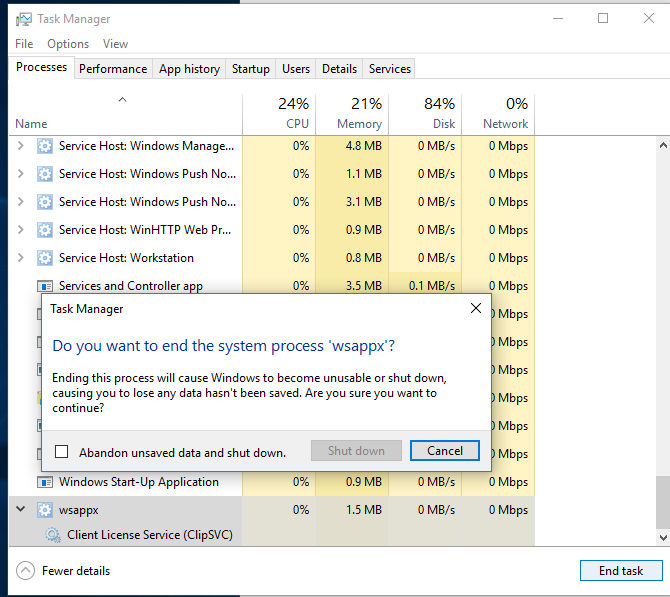Image resolution: width=670 pixels, height=597 pixels.
Task: Switch to the Services tab
Action: pyautogui.click(x=390, y=69)
